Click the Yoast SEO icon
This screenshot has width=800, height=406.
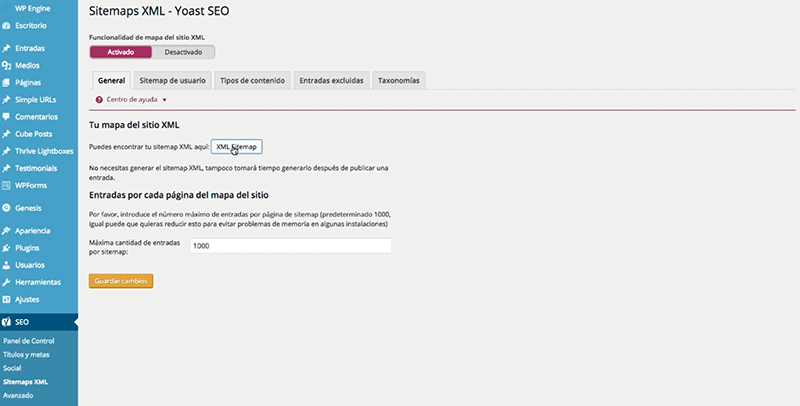click(6, 322)
